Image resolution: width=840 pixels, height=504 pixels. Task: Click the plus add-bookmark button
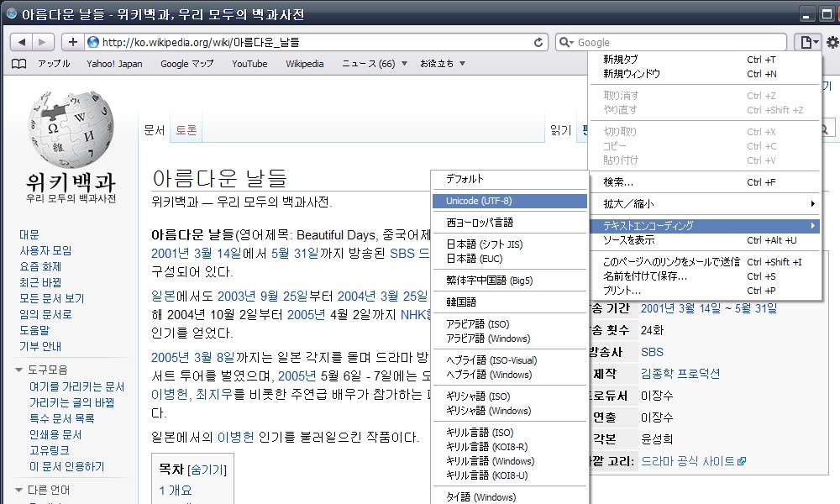tap(73, 42)
